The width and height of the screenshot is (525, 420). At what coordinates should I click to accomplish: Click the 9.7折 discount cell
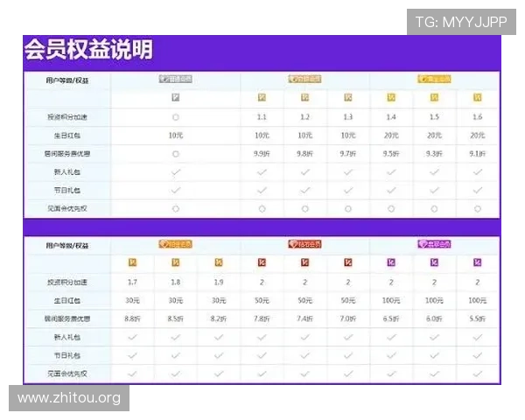(x=348, y=154)
